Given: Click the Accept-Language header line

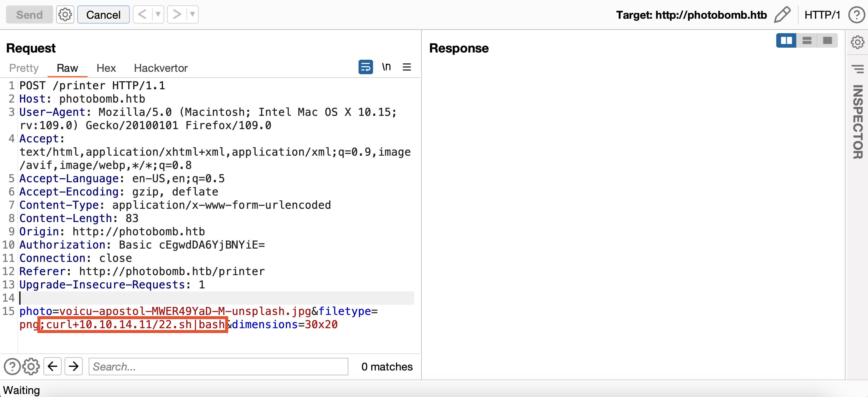Looking at the screenshot, I should (x=122, y=179).
